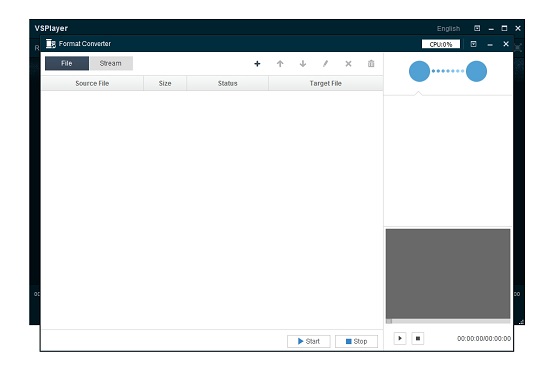
Task: Click the Target File column header
Action: click(x=326, y=83)
